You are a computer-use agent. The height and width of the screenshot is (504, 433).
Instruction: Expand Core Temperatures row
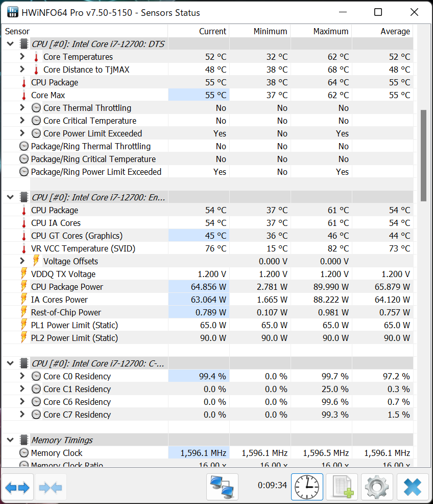click(22, 57)
